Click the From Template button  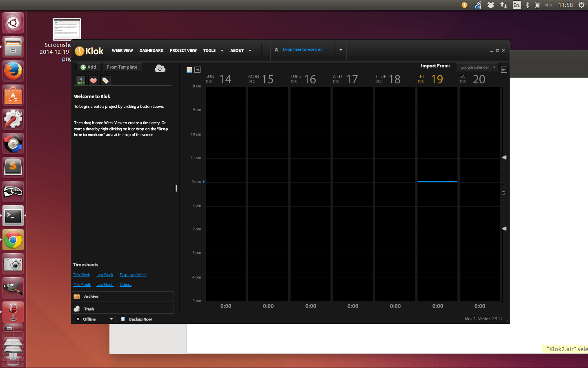[122, 67]
